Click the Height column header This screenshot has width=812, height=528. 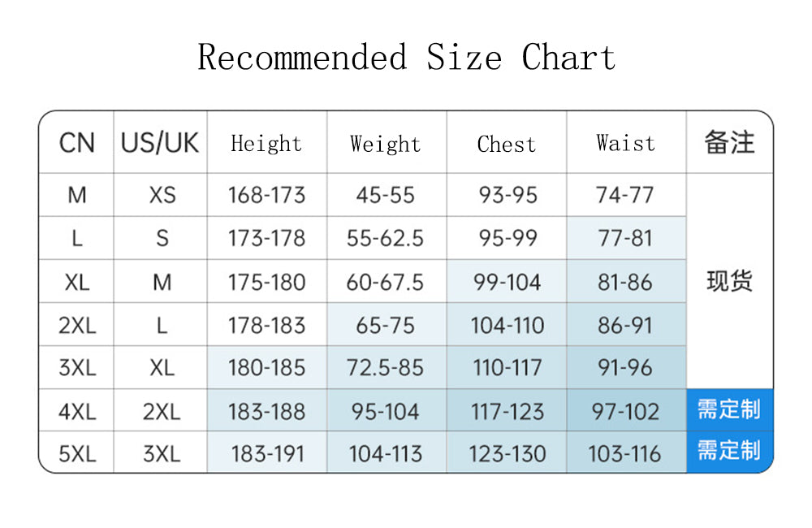(266, 144)
